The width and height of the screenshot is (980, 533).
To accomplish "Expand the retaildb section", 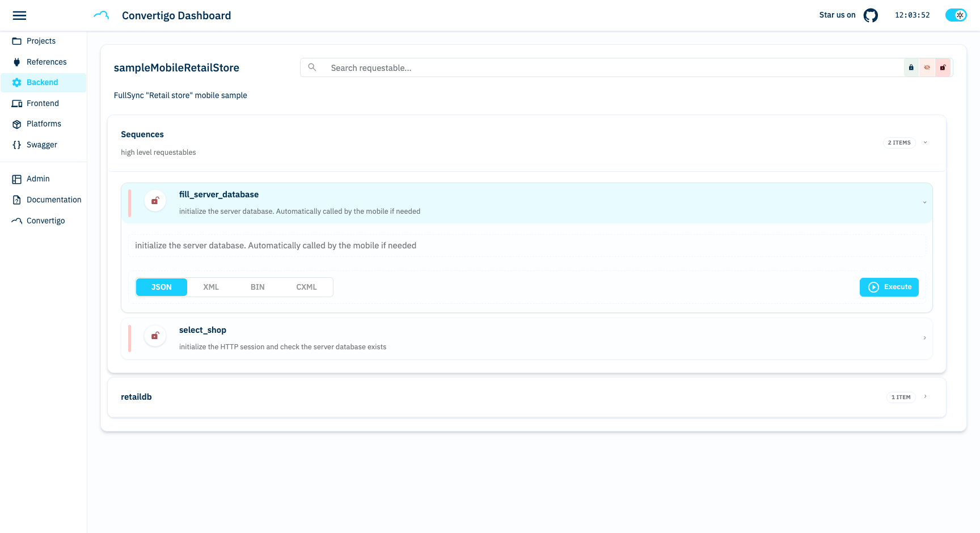I will coord(925,397).
